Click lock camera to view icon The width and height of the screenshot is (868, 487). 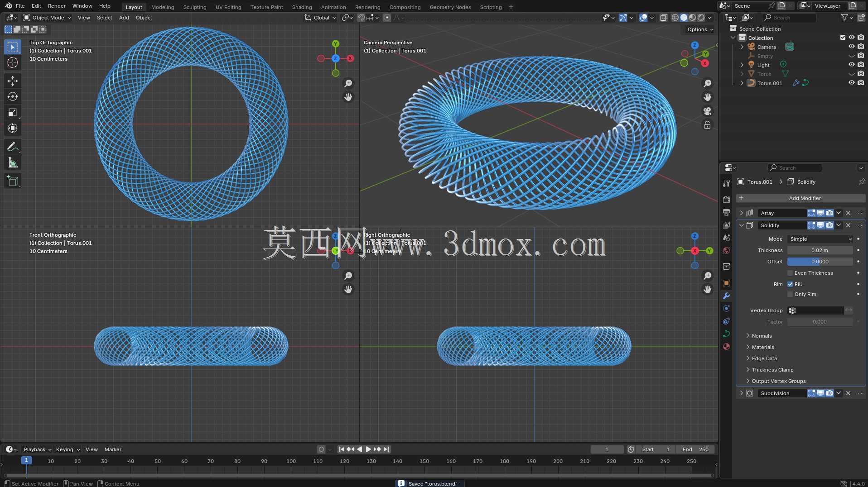[x=707, y=125]
